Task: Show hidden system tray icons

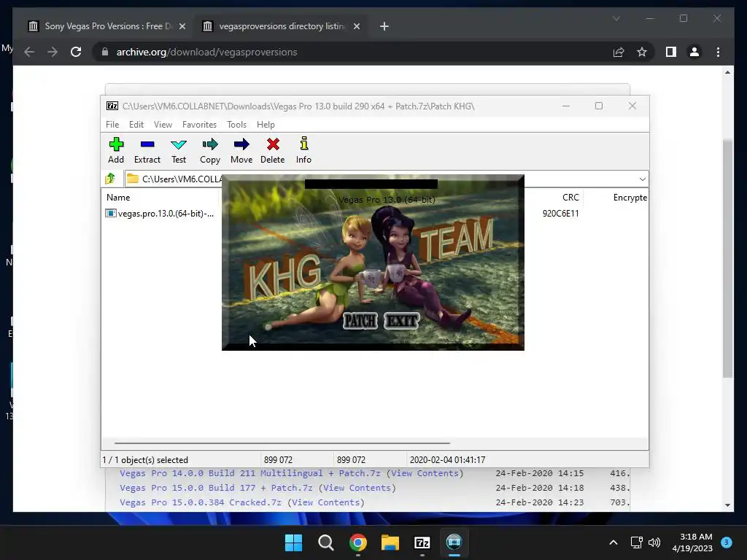Action: click(614, 542)
